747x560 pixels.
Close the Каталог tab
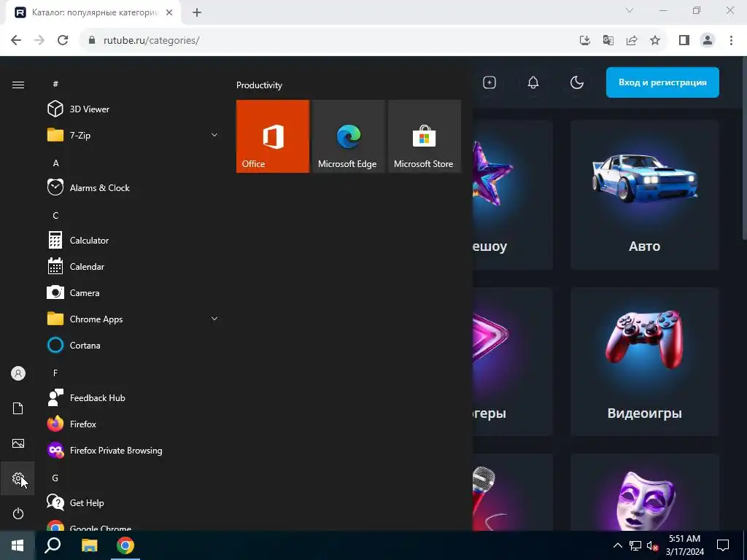click(169, 13)
